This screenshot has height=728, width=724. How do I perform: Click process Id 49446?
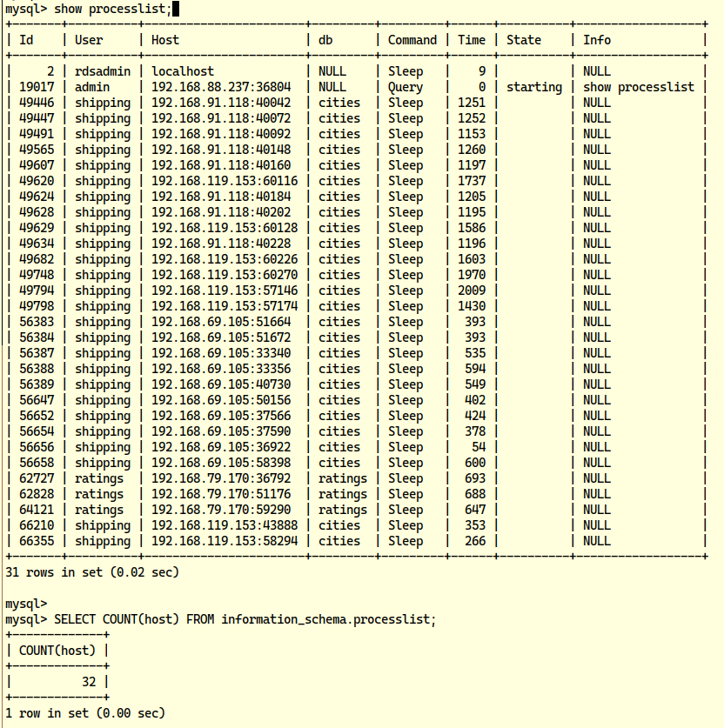coord(37,103)
